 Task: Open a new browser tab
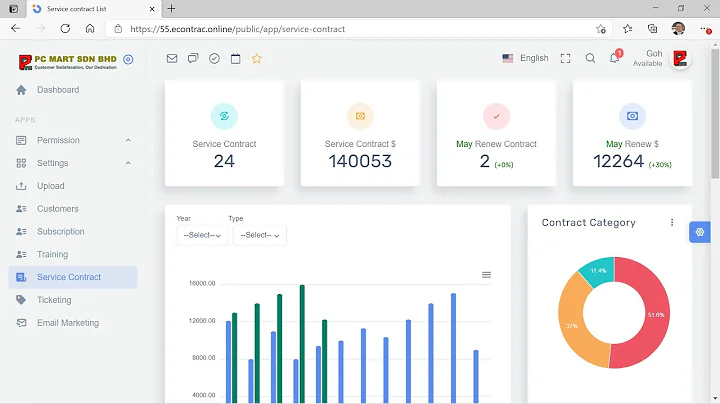171,8
